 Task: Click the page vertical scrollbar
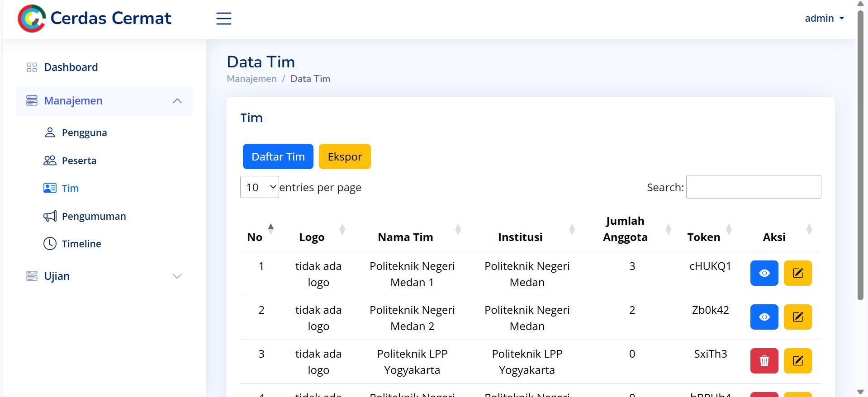coord(861,155)
